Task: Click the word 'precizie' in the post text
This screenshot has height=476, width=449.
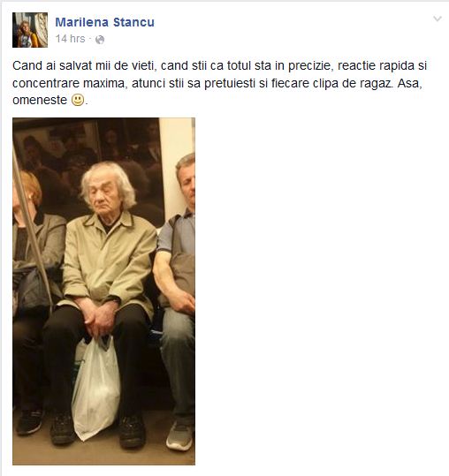Action: click(309, 65)
